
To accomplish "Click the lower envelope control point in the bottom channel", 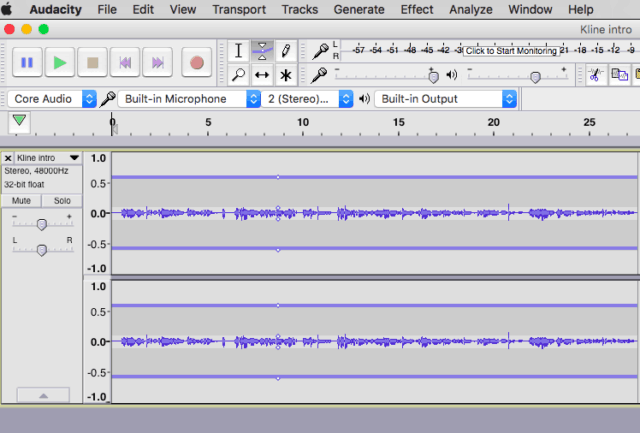I will (x=278, y=378).
